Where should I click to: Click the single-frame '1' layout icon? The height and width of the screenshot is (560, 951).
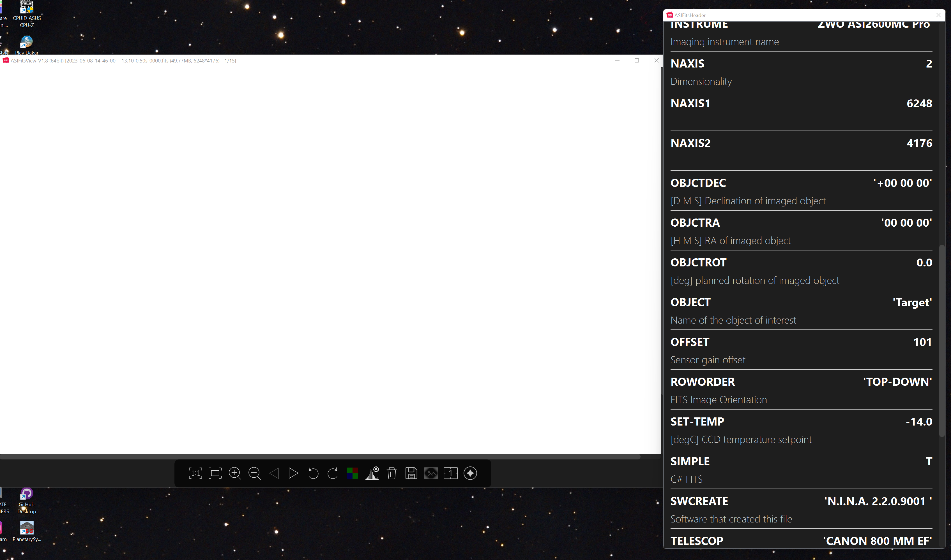click(x=451, y=473)
